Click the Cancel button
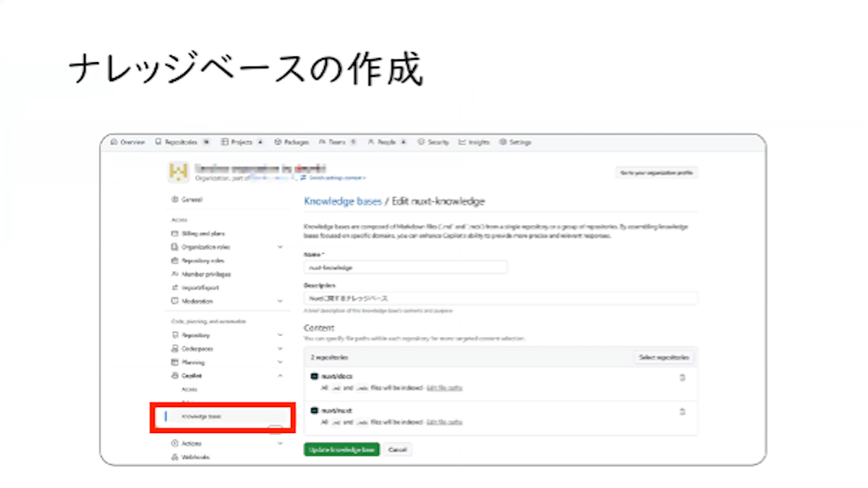 click(398, 450)
